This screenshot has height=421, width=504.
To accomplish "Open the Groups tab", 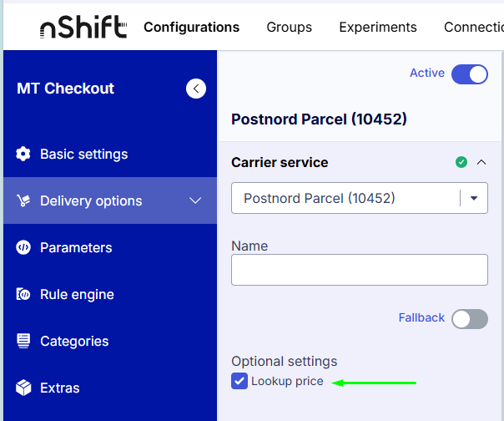I will (290, 27).
